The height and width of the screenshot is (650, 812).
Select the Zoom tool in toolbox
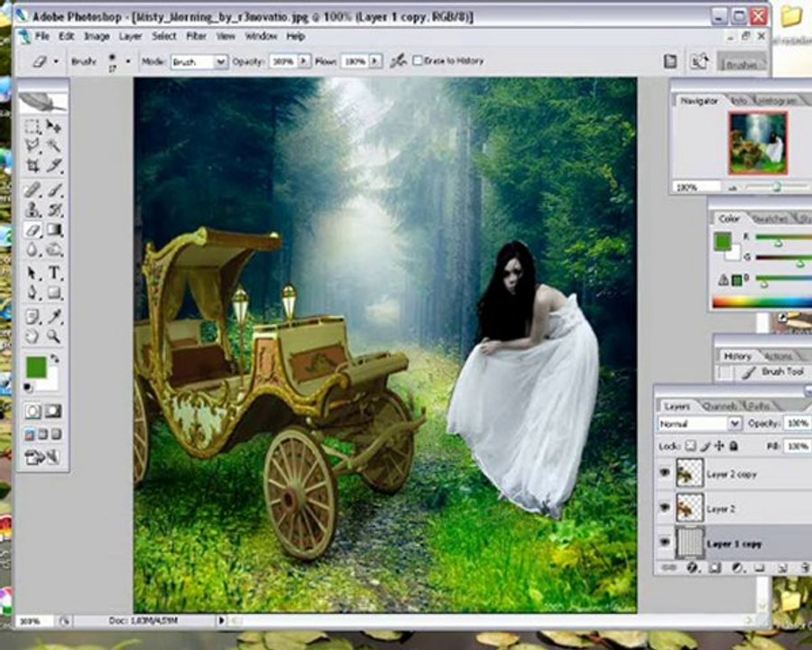54,336
